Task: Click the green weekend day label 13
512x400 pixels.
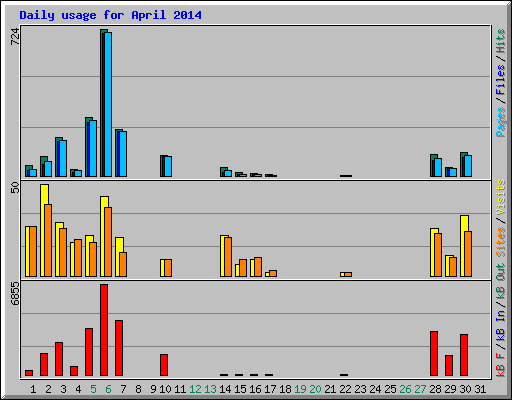Action: pyautogui.click(x=210, y=389)
